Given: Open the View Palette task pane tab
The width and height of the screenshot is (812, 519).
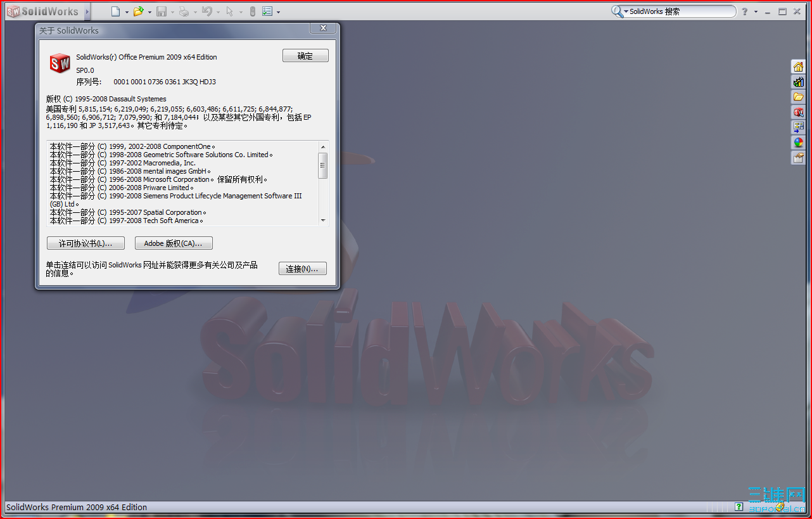Looking at the screenshot, I should (x=798, y=127).
